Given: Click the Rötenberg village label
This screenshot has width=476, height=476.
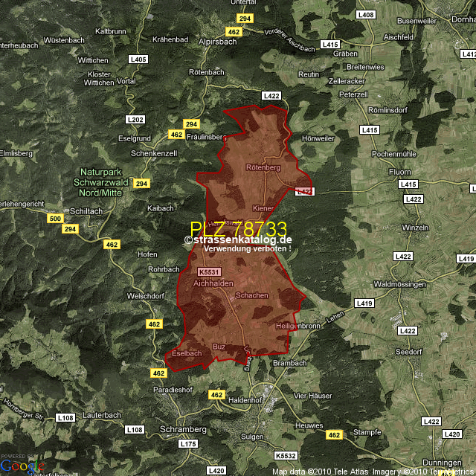Looking at the screenshot, I should point(263,167).
